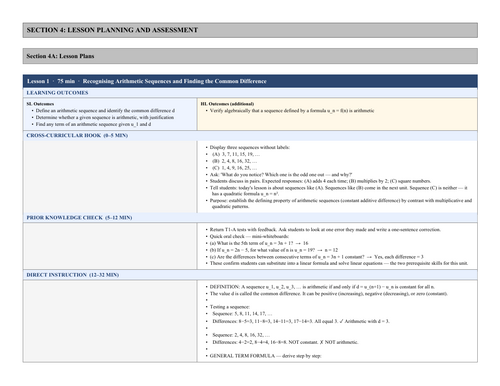This screenshot has width=500, height=386.
Task: Click the 'Lesson 1 · 75 min' title bar
Action: click(x=250, y=81)
